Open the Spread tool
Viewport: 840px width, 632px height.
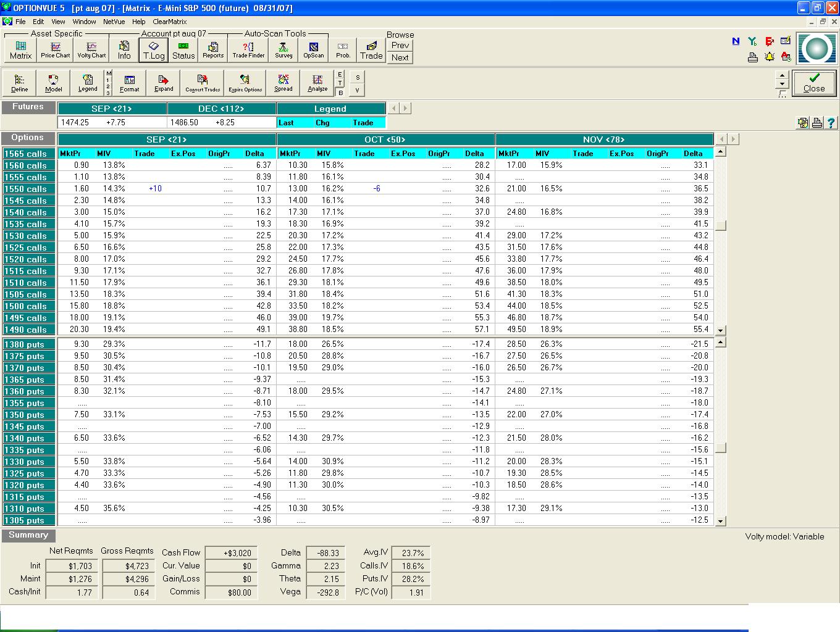click(283, 82)
